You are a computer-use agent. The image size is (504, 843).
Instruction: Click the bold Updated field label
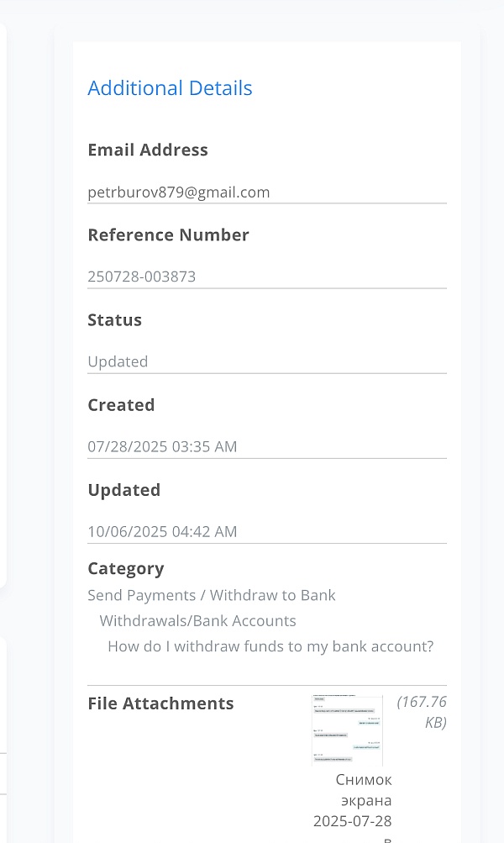[123, 489]
